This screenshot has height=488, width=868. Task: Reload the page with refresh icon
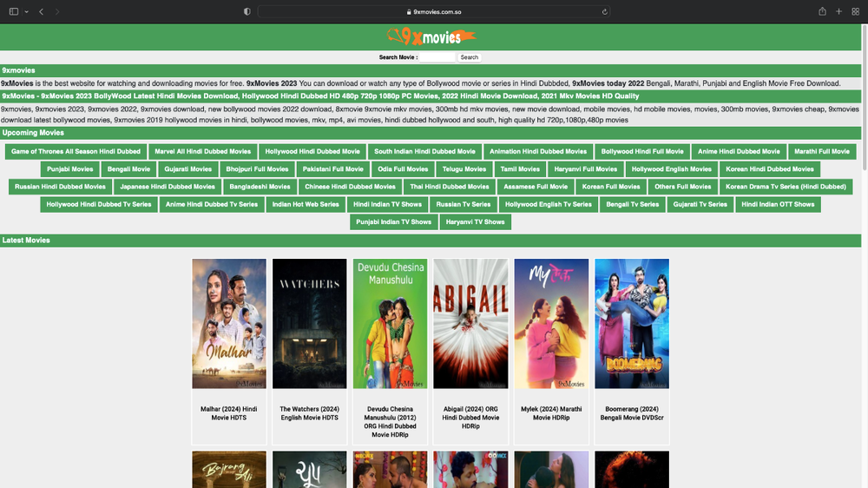coord(605,11)
